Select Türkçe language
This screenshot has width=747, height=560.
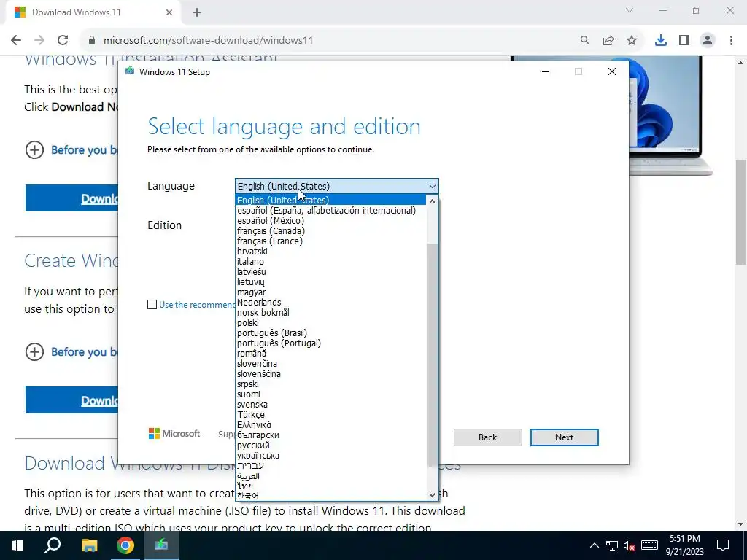point(330,415)
